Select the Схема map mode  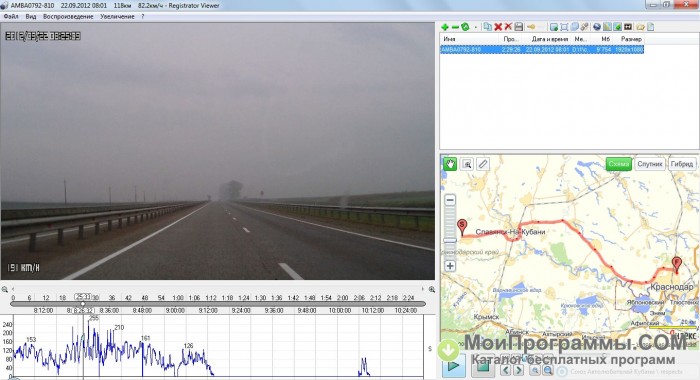(x=618, y=164)
